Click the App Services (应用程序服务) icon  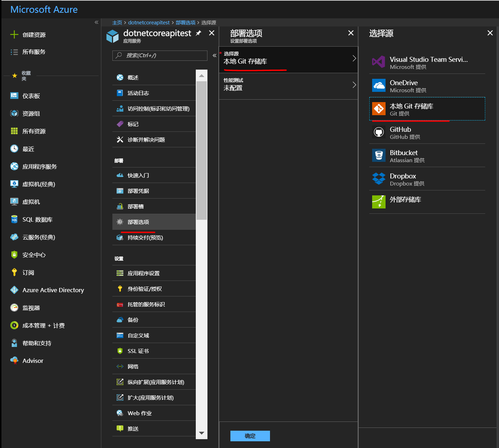coord(14,166)
